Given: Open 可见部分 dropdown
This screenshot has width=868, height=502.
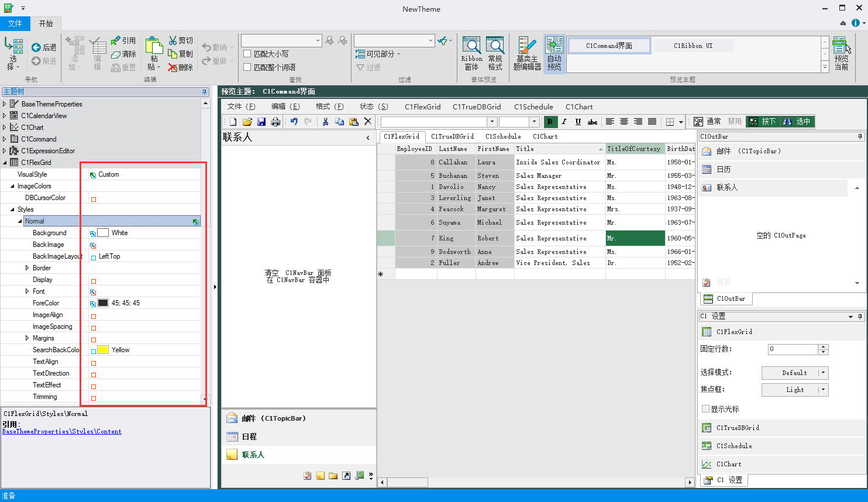Looking at the screenshot, I should click(x=378, y=54).
